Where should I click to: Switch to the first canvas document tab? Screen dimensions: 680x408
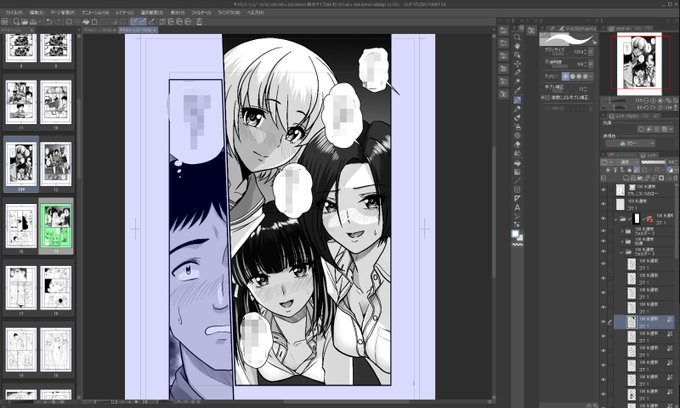point(100,30)
